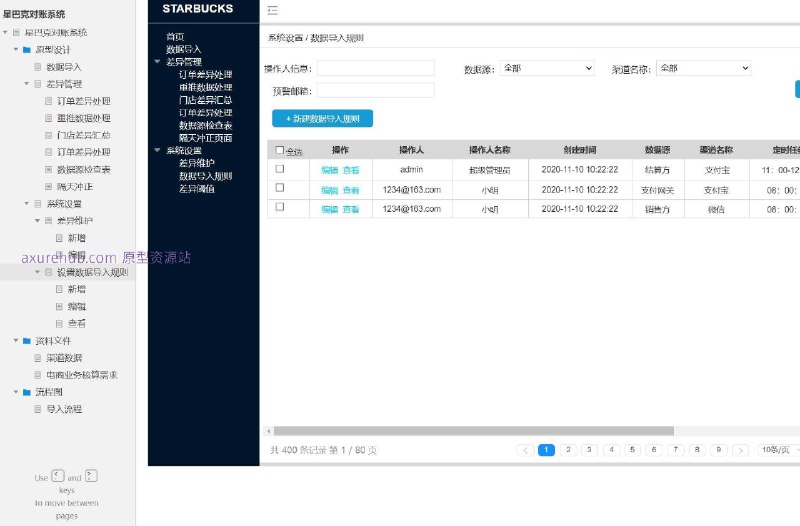Viewport: 800px width, 526px height.
Task: Click 查看 link in the 微信 row
Action: click(x=351, y=209)
